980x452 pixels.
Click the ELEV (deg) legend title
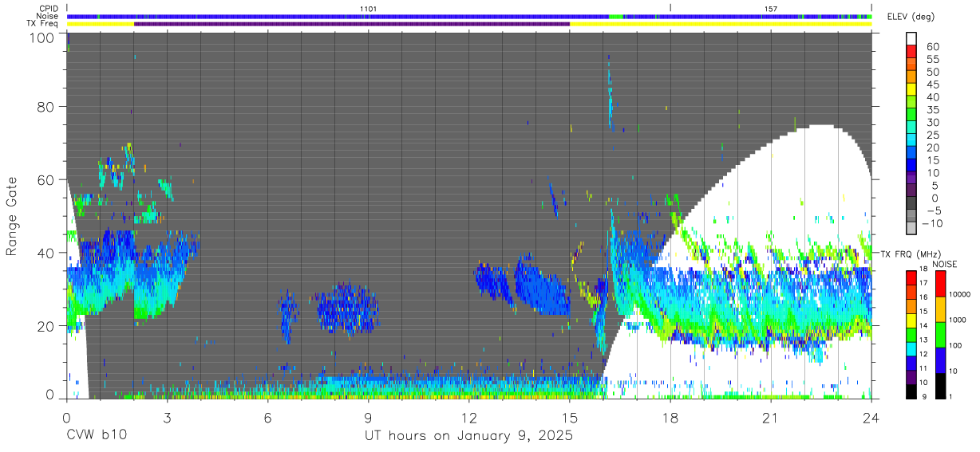(x=911, y=16)
